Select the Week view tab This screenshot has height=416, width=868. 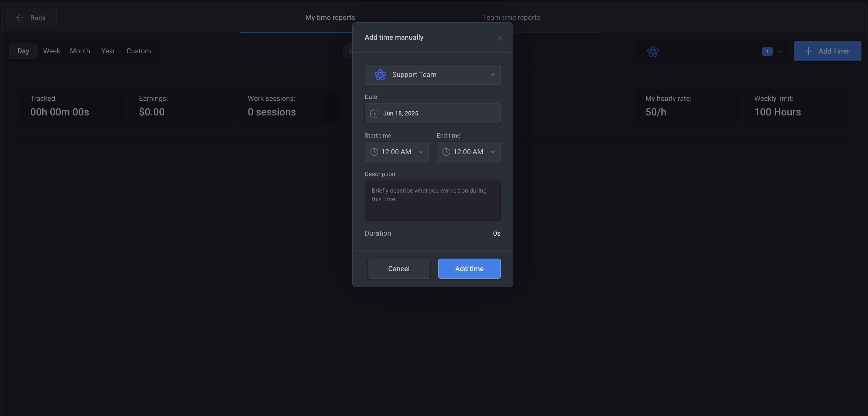click(x=52, y=51)
